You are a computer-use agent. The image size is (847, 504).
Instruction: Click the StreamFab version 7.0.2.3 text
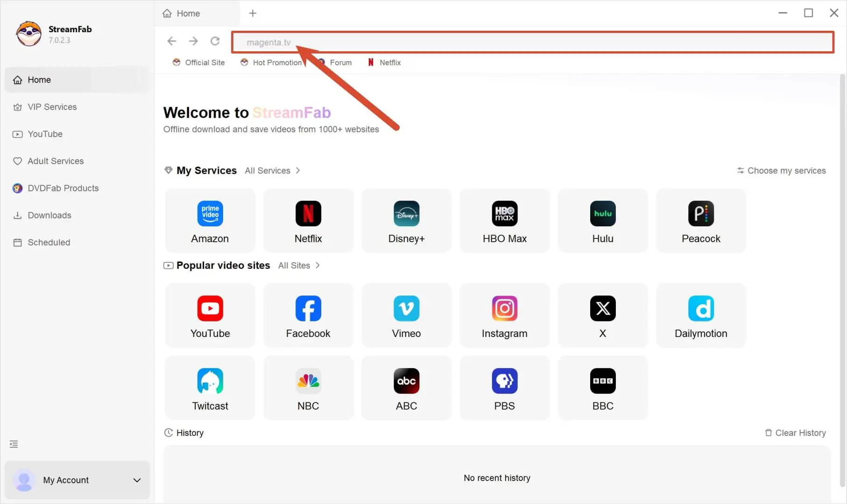tap(59, 41)
